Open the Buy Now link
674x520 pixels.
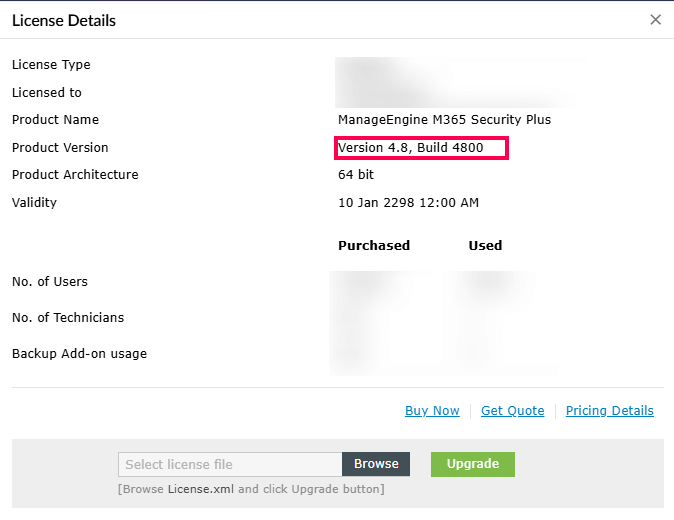(432, 411)
